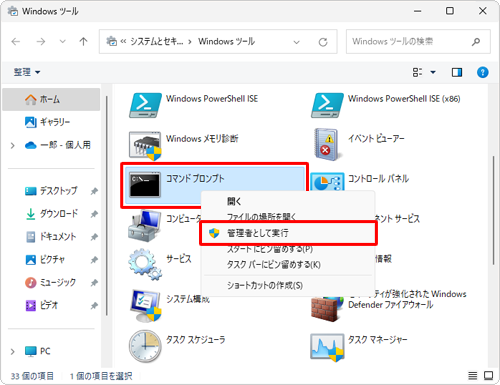Select the コマンド プロンプト icon

point(145,184)
